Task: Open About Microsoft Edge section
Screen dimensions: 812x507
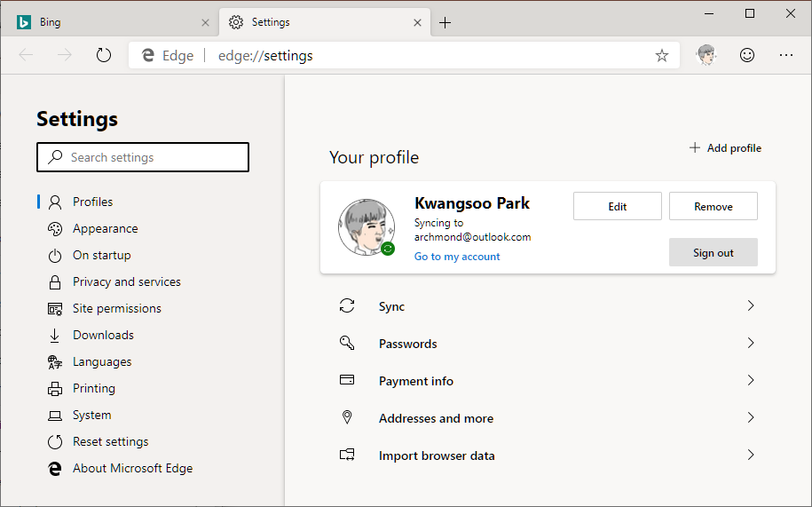Action: click(x=132, y=469)
